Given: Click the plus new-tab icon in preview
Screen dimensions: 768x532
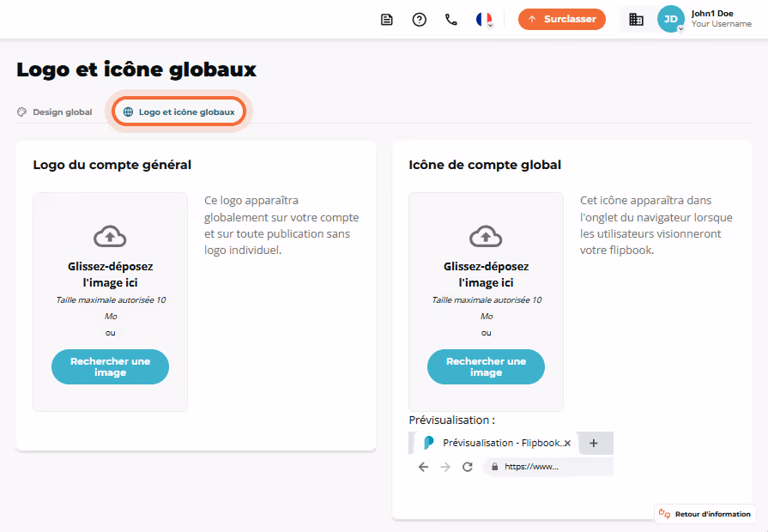Looking at the screenshot, I should [594, 443].
